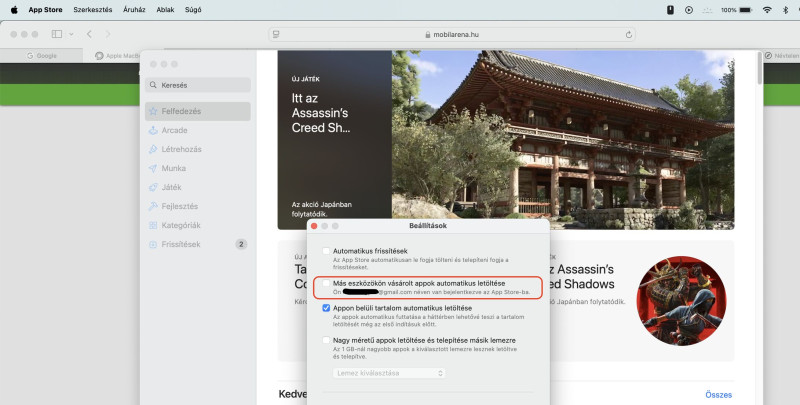The width and height of the screenshot is (800, 405).
Task: Click the Safari reader page icon in the address bar
Action: click(276, 34)
